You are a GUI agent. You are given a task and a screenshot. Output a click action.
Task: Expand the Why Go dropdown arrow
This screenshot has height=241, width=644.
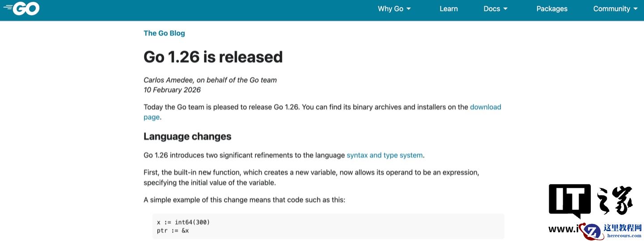[x=409, y=9]
